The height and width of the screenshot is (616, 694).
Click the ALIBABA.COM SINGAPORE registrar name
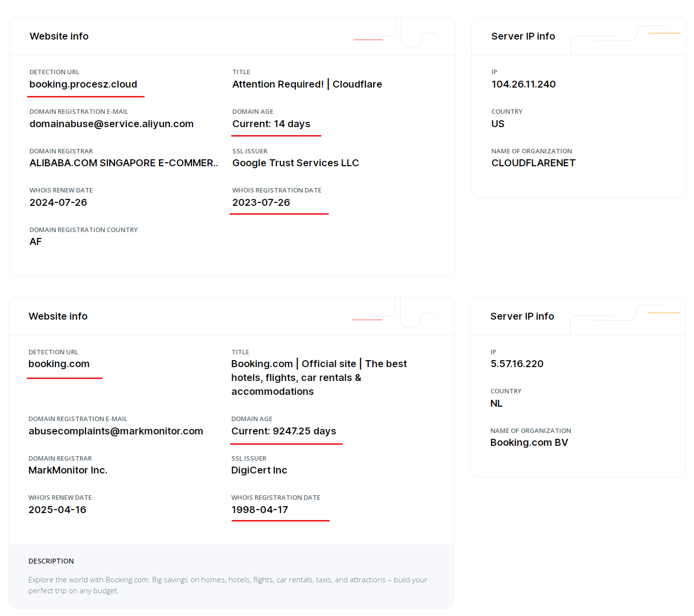(x=124, y=163)
